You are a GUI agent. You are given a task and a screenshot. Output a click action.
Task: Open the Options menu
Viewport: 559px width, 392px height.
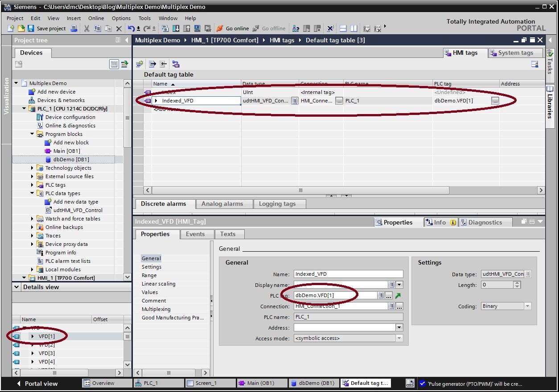[x=121, y=18]
